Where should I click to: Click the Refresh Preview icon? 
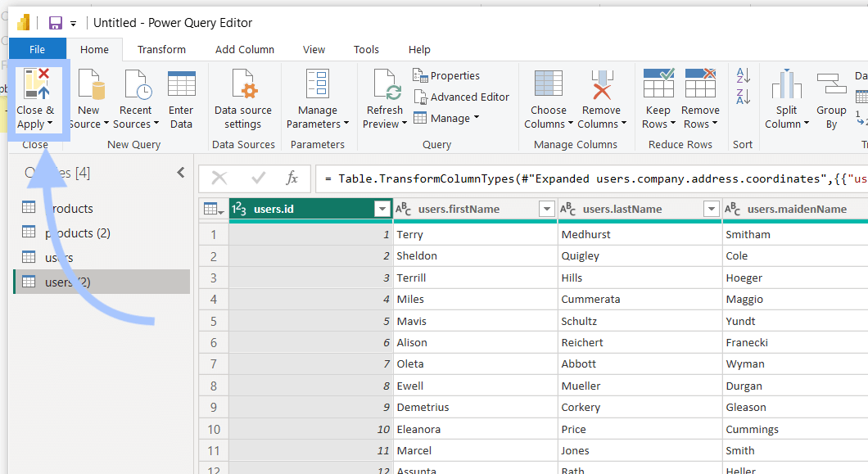click(x=386, y=84)
